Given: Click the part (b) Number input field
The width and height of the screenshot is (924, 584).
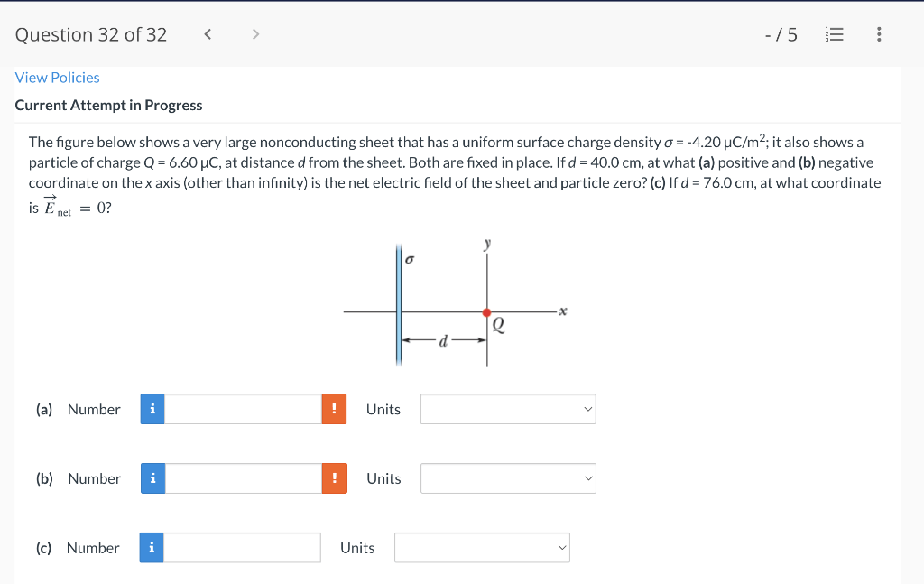Looking at the screenshot, I should click(x=243, y=478).
